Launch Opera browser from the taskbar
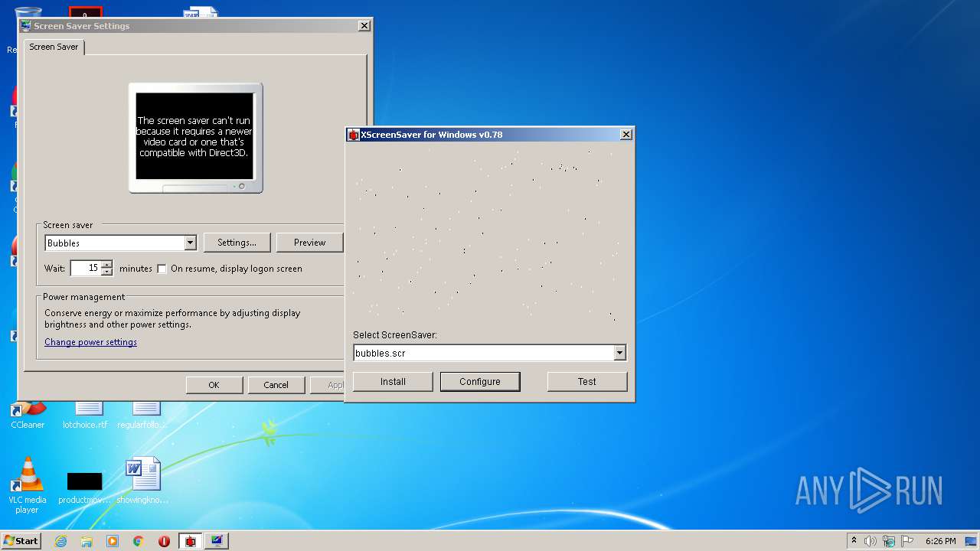This screenshot has height=551, width=980. pos(164,541)
